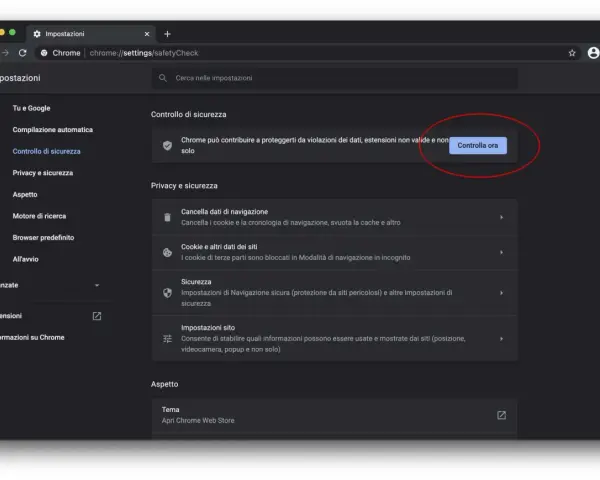Screen dimensions: 600x480
Task: Click the Chrome site info icon in the address bar
Action: click(44, 53)
